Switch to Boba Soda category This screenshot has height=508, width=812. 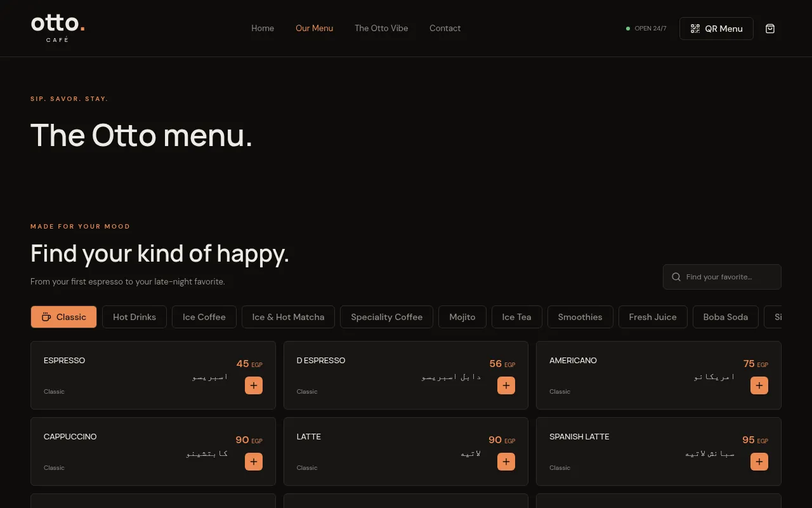(x=726, y=317)
